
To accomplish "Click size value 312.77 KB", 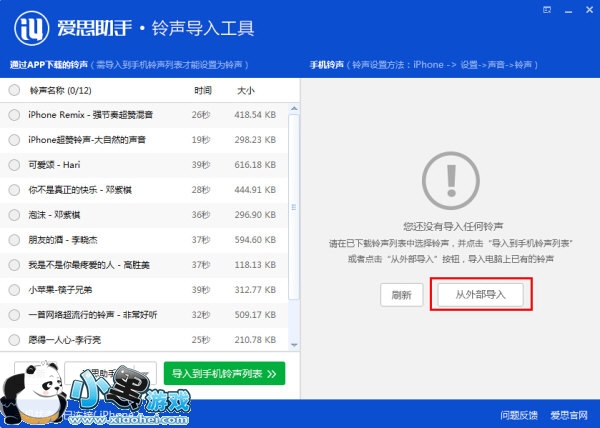I will (255, 290).
